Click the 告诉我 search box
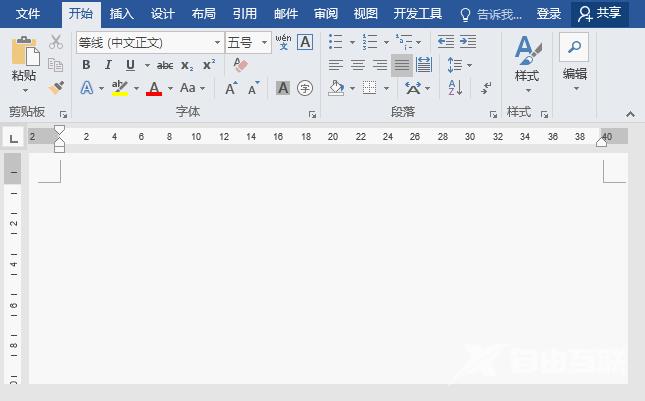645x401 pixels. (x=491, y=14)
